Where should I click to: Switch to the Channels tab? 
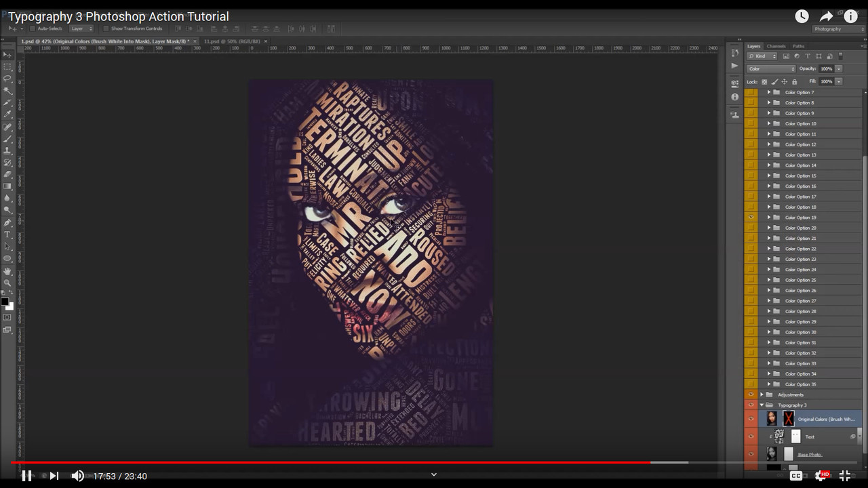[x=776, y=46]
